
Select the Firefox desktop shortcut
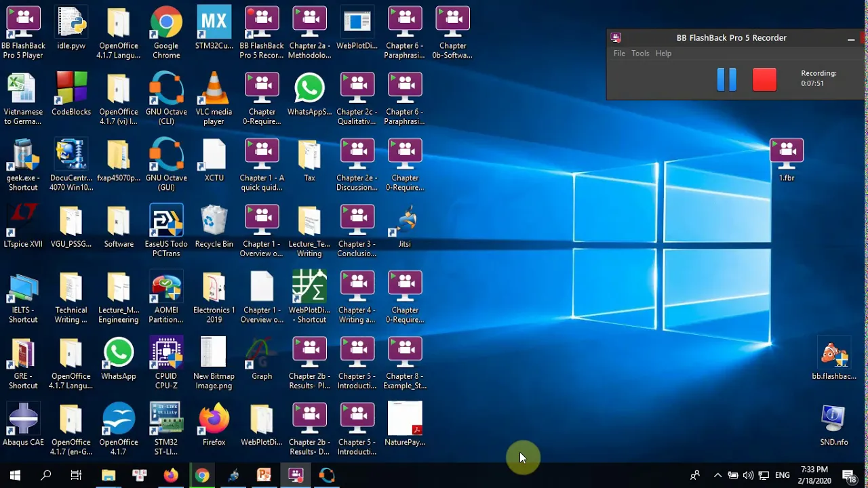click(214, 425)
